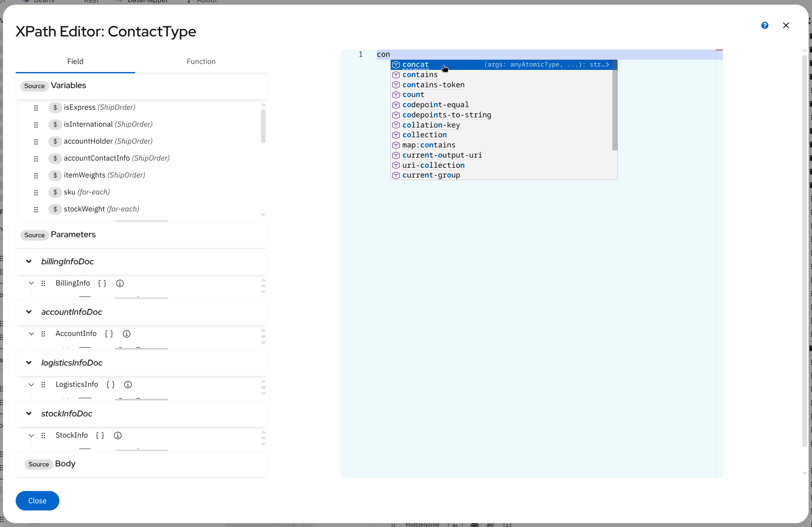Click the StockInfo object braces icon
The height and width of the screenshot is (527, 812).
coord(100,435)
